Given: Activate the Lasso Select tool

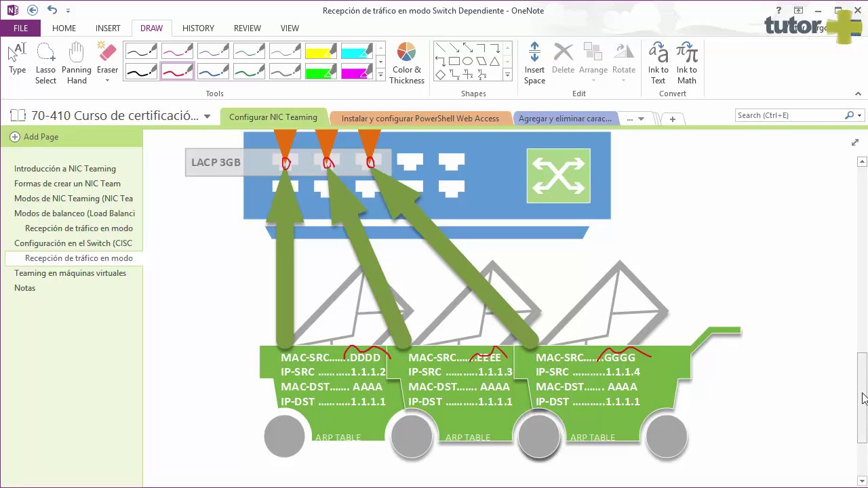Looking at the screenshot, I should [x=45, y=63].
